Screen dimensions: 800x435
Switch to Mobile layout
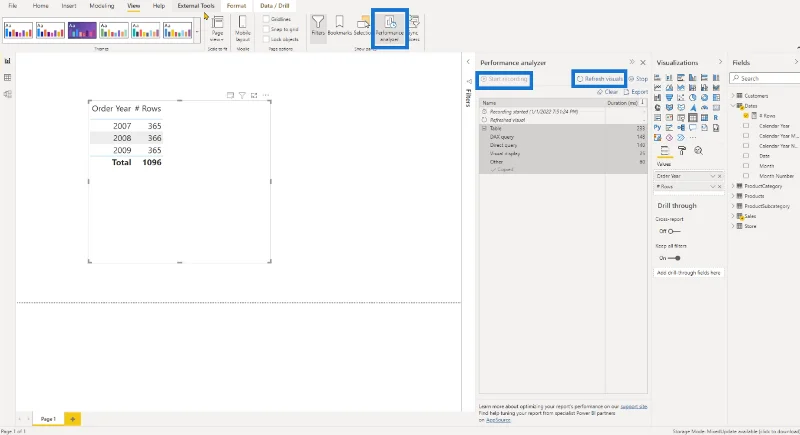242,28
